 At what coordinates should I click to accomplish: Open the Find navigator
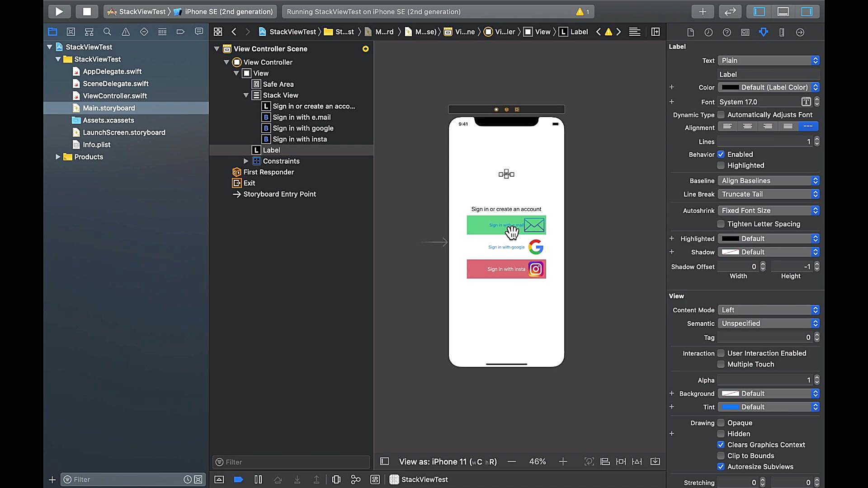[x=107, y=32]
